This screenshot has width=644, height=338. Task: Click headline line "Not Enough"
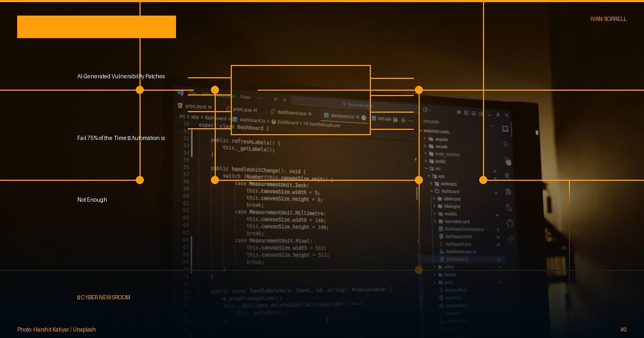click(x=92, y=200)
